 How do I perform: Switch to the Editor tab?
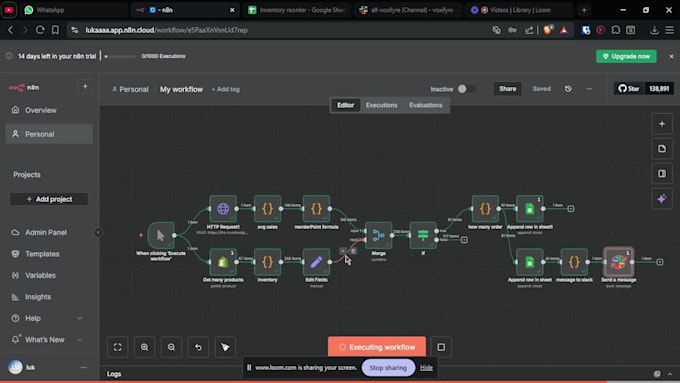tap(346, 105)
